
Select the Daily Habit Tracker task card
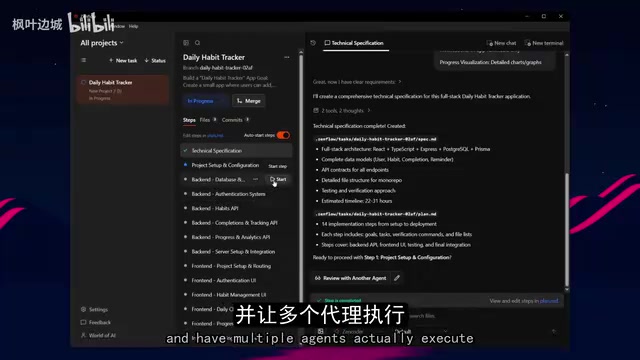coord(122,89)
